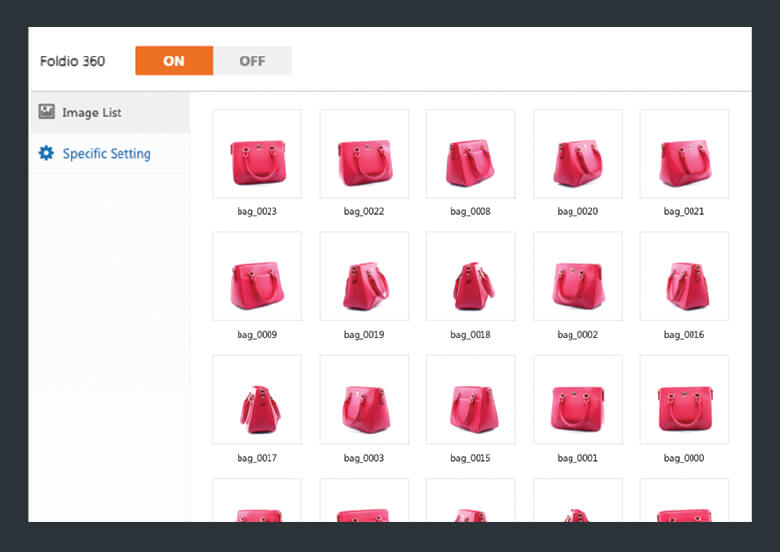
Task: Select the bag_0001 thumbnail
Action: [578, 399]
